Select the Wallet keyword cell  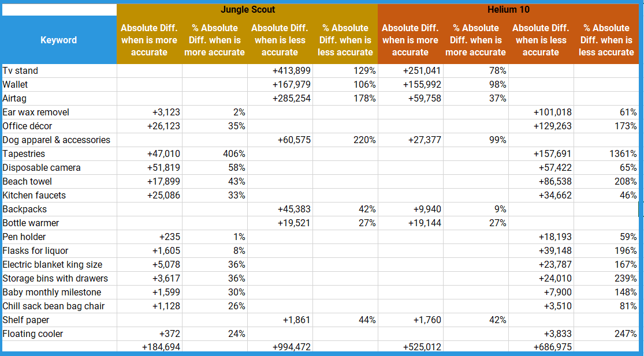tap(59, 84)
